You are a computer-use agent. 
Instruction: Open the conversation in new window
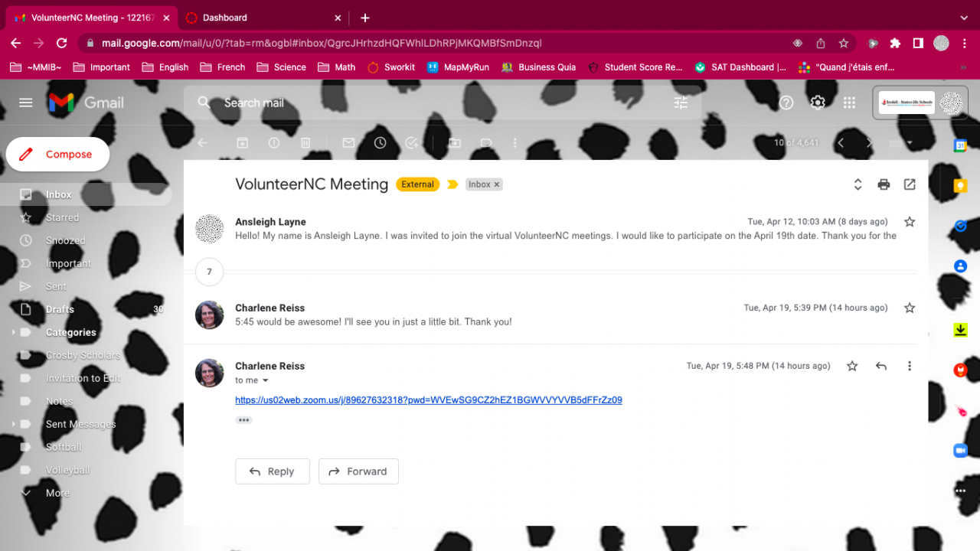pyautogui.click(x=910, y=184)
